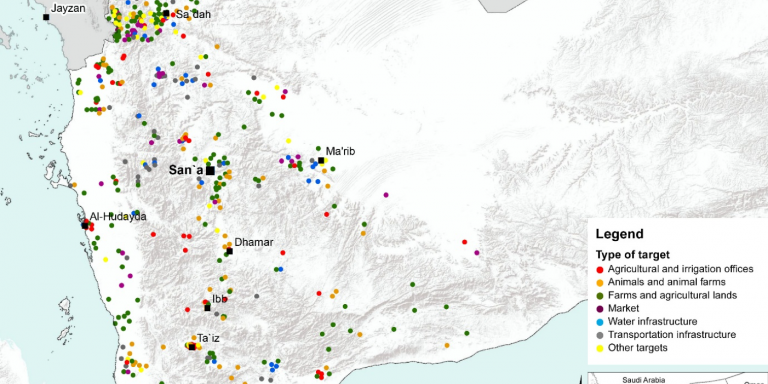768x384 pixels.
Task: Click the Al-Hudayda city label
Action: 118,216
